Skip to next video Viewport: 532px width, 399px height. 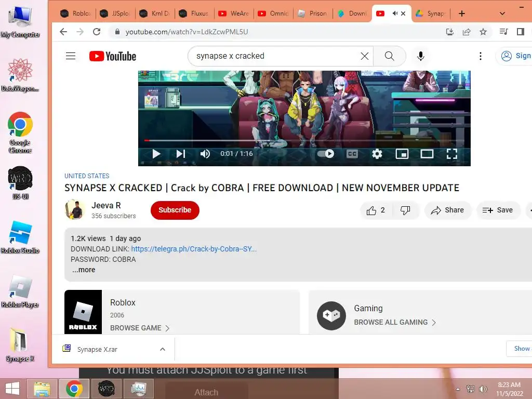coord(180,154)
